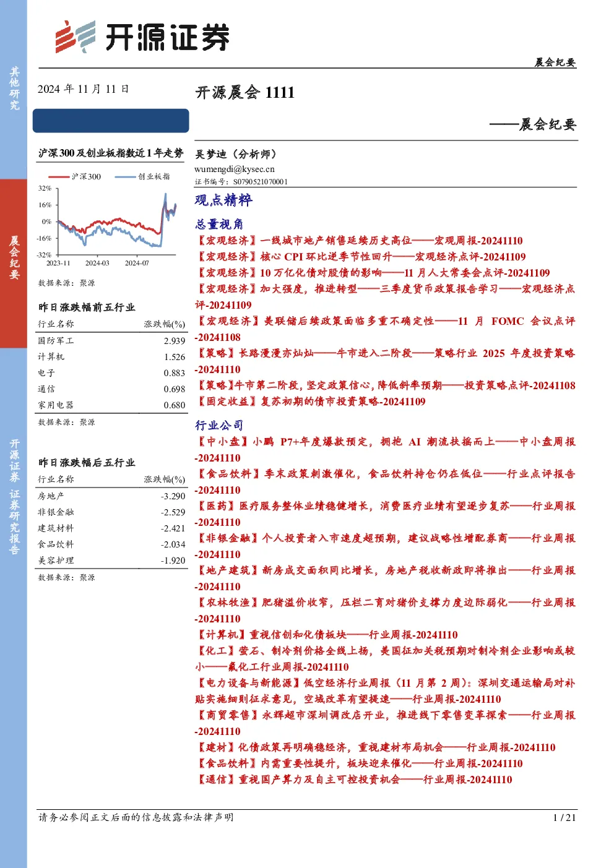
Task: Select the 美容护理 table row
Action: coord(111,561)
